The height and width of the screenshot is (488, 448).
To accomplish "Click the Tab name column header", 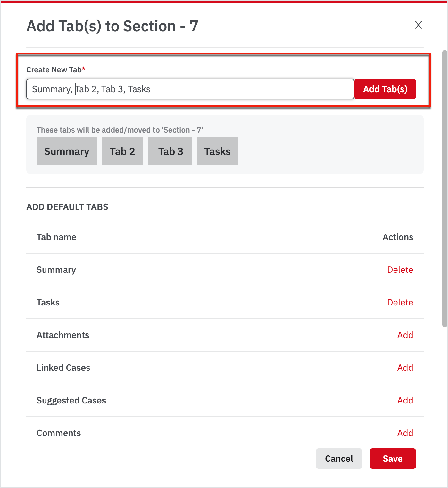I will click(x=56, y=237).
